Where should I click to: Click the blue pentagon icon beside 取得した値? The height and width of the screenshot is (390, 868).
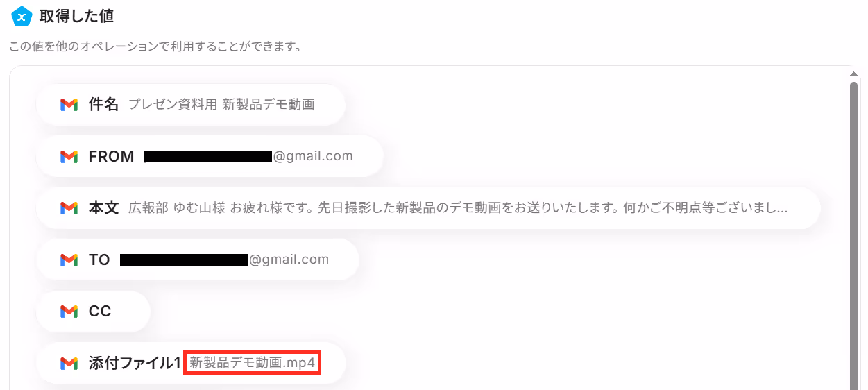pos(22,15)
